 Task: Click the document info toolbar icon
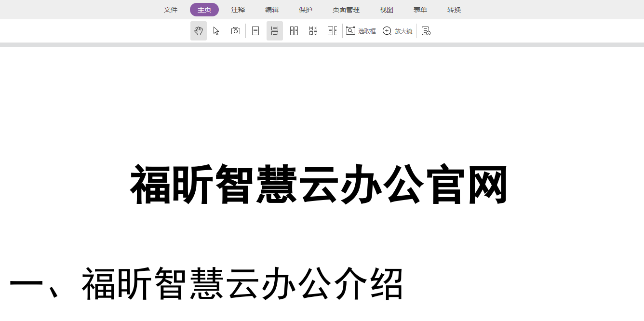[x=426, y=30]
